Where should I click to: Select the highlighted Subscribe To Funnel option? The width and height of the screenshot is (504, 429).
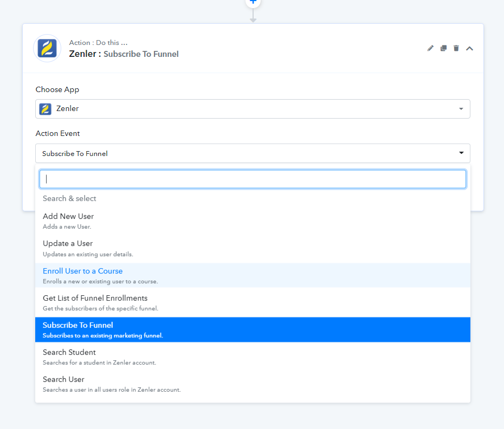(x=253, y=330)
